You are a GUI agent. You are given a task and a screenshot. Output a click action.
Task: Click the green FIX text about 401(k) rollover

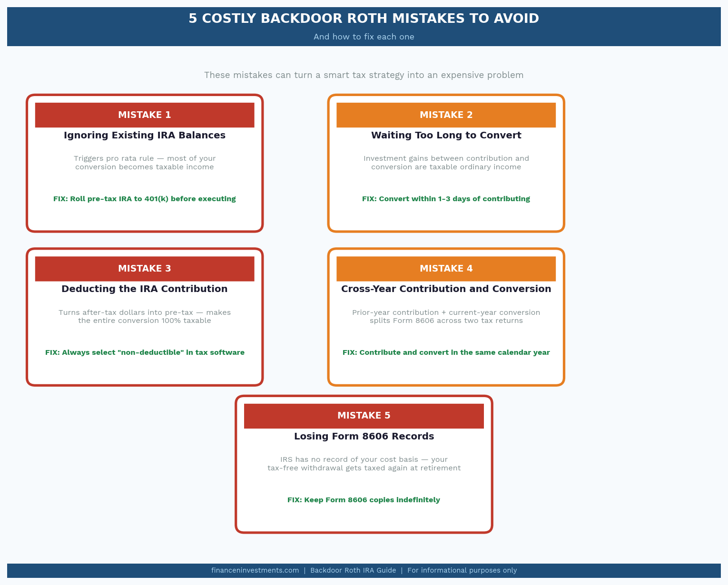145,199
